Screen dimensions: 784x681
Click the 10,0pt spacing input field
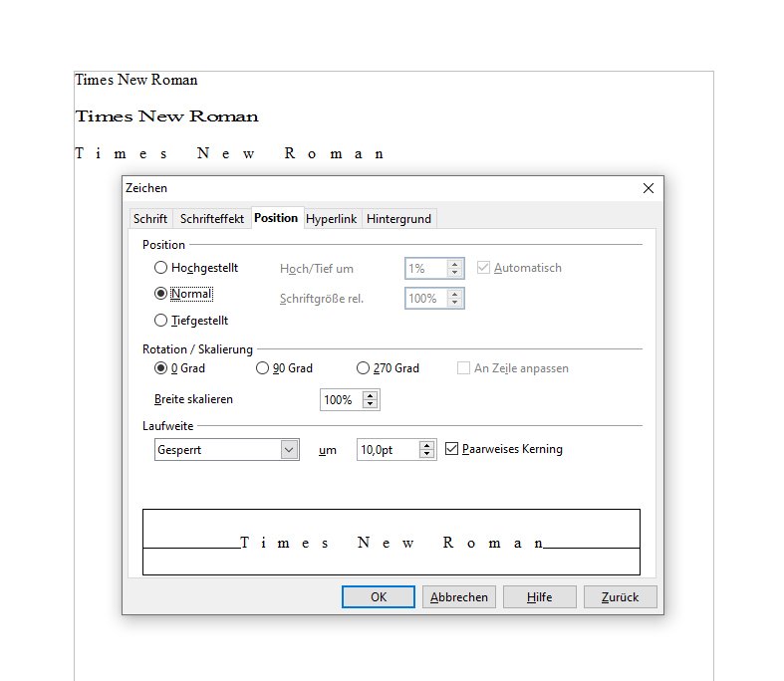[389, 450]
